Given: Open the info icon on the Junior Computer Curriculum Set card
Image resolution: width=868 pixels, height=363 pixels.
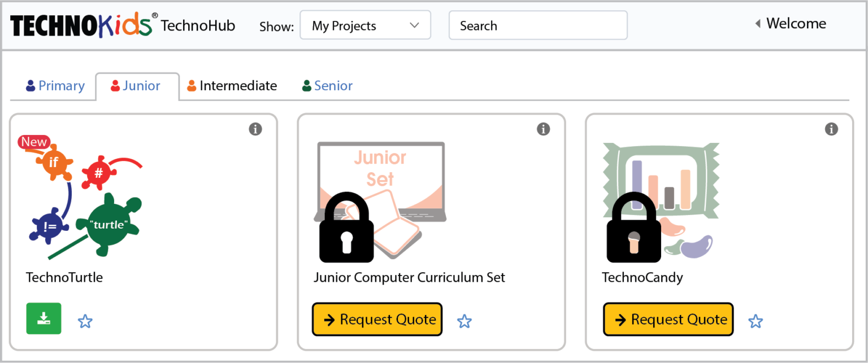Looking at the screenshot, I should tap(544, 129).
